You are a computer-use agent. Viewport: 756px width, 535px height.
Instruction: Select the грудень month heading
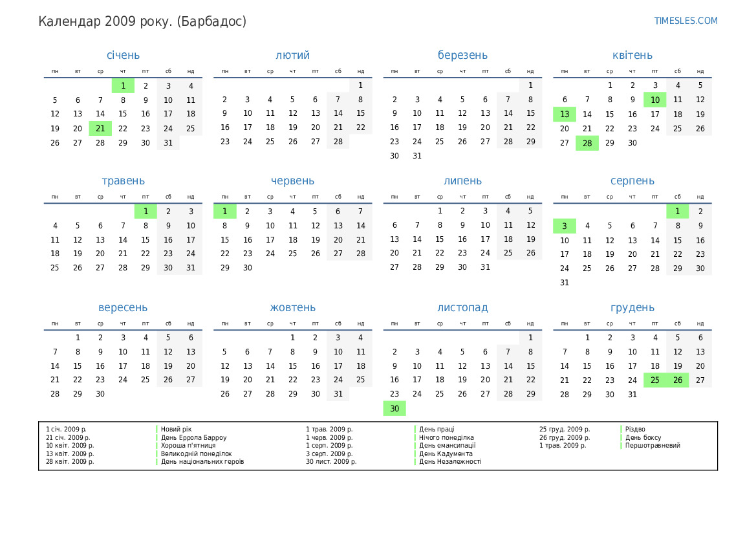click(632, 308)
